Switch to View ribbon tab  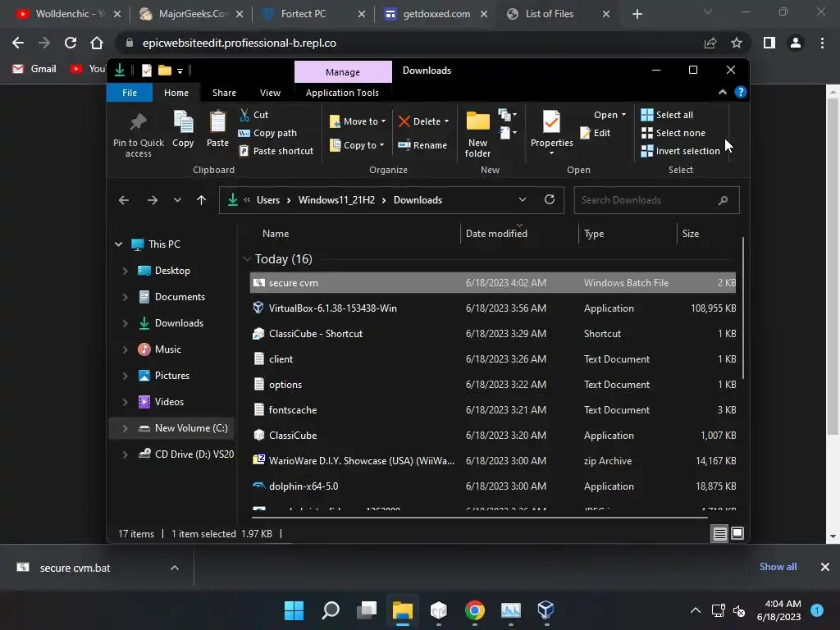tap(270, 93)
